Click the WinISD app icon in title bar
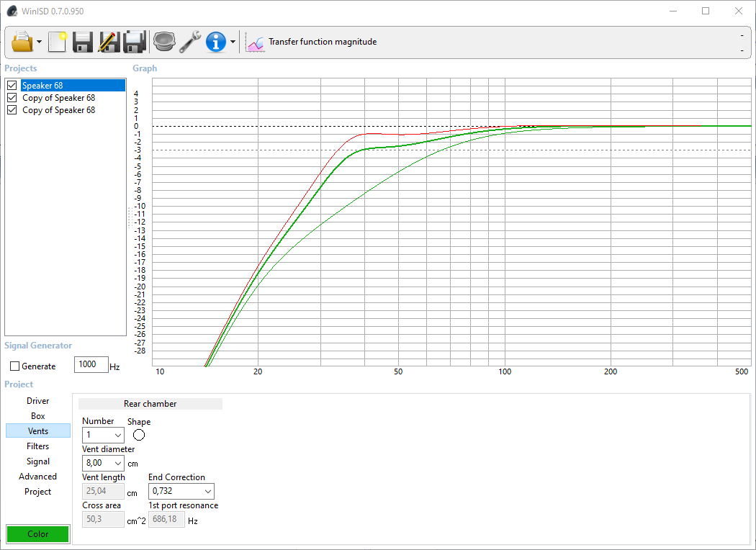 click(x=12, y=11)
